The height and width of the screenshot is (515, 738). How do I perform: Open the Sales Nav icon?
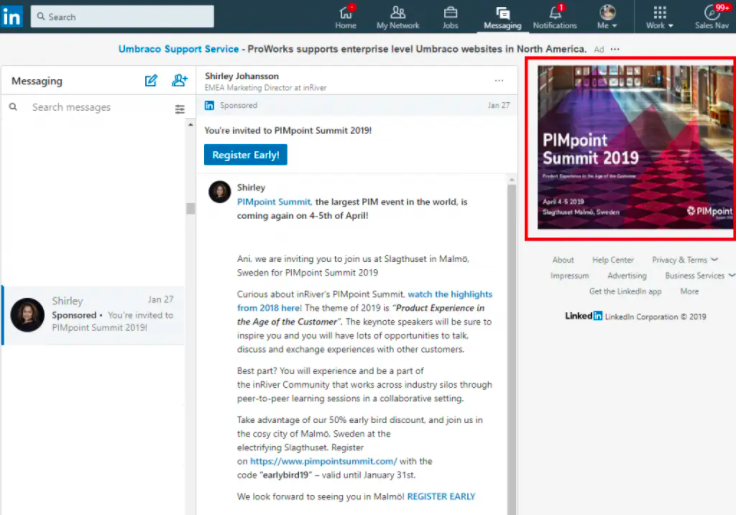pos(712,12)
